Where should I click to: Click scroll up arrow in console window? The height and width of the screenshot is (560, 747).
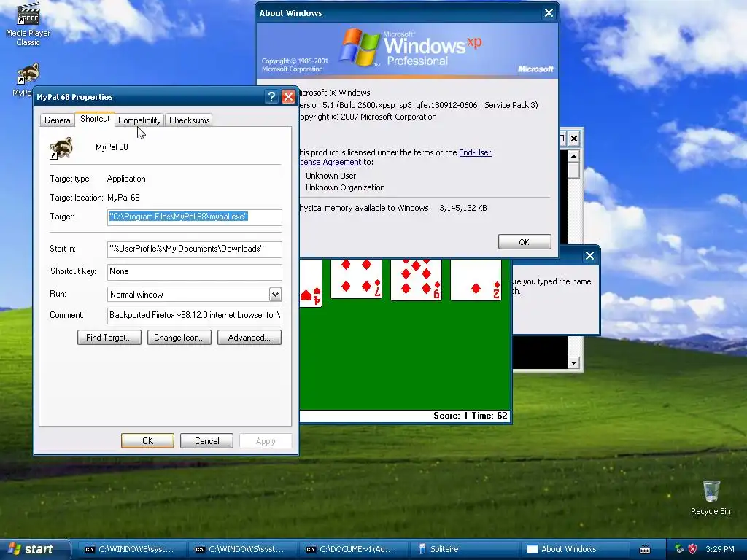tap(573, 156)
